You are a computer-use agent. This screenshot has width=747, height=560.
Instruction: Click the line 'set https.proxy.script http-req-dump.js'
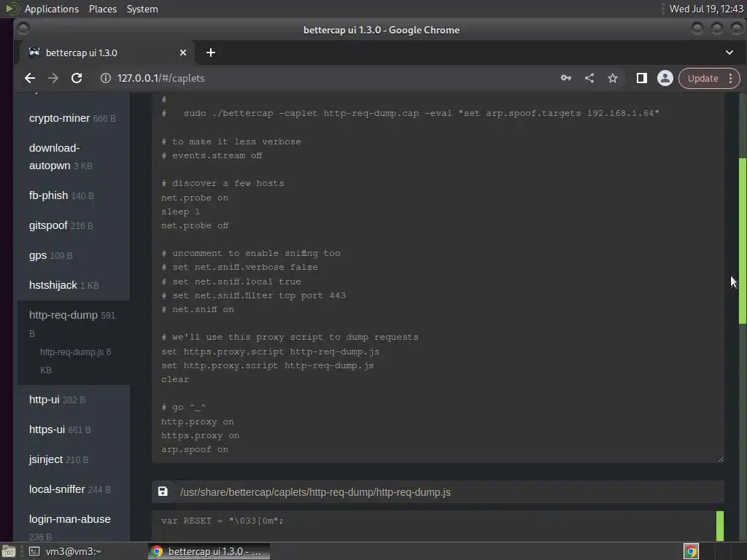click(270, 351)
